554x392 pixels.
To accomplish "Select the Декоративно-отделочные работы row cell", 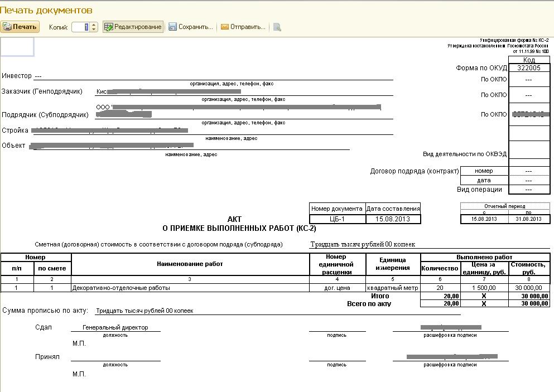I will [x=190, y=288].
